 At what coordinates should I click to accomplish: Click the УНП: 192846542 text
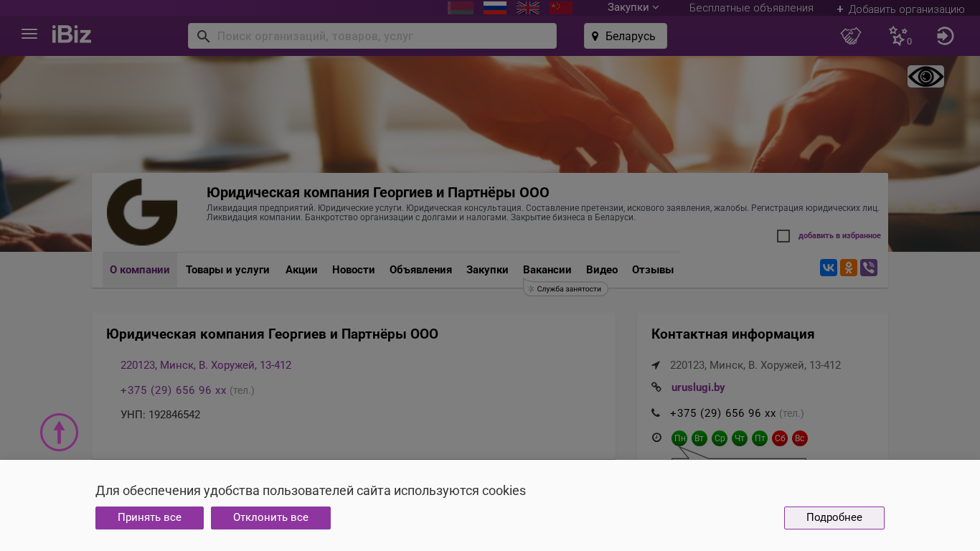click(x=161, y=415)
